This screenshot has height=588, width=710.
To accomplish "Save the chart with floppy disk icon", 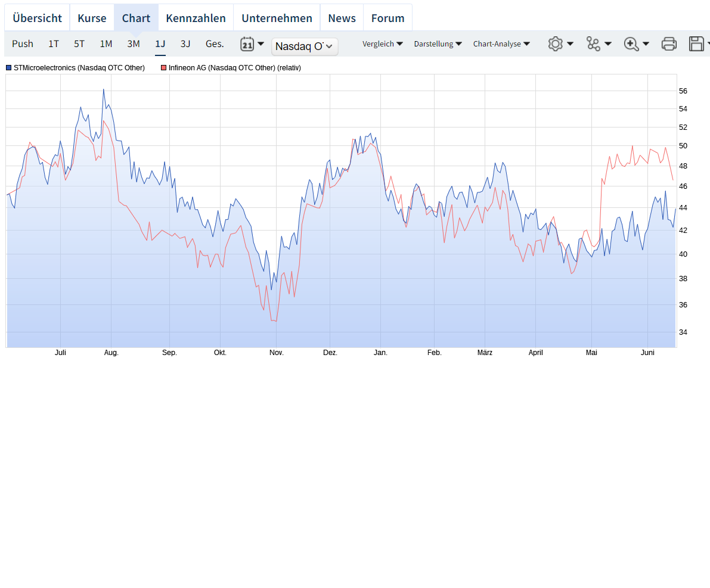I will point(696,43).
